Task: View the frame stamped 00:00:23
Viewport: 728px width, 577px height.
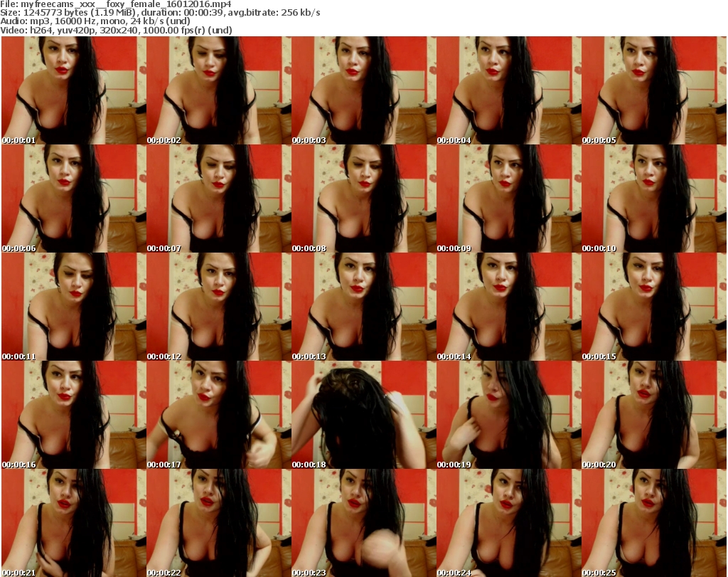Action: pyautogui.click(x=363, y=523)
